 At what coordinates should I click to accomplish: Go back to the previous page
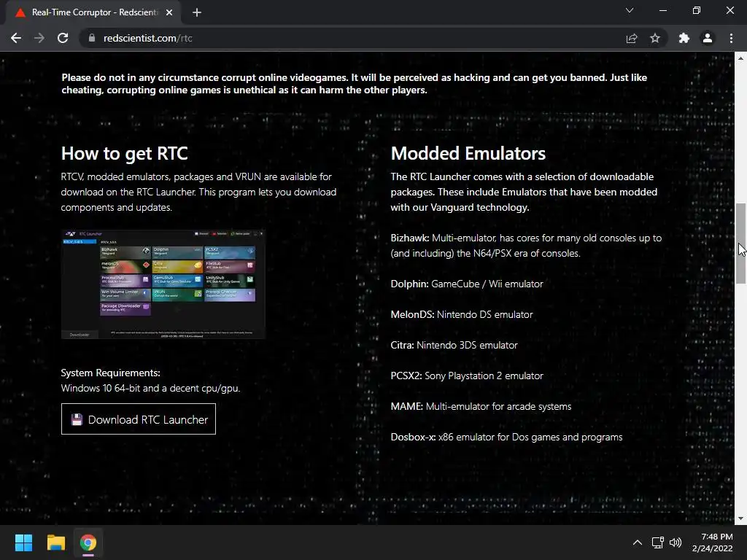pos(16,38)
